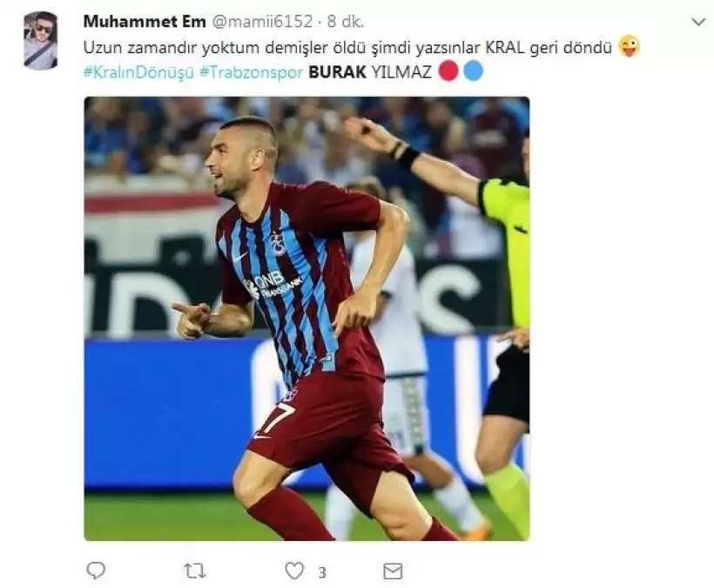Click the reply speech bubble icon
Viewport: 714px width, 588px height.
(96, 571)
